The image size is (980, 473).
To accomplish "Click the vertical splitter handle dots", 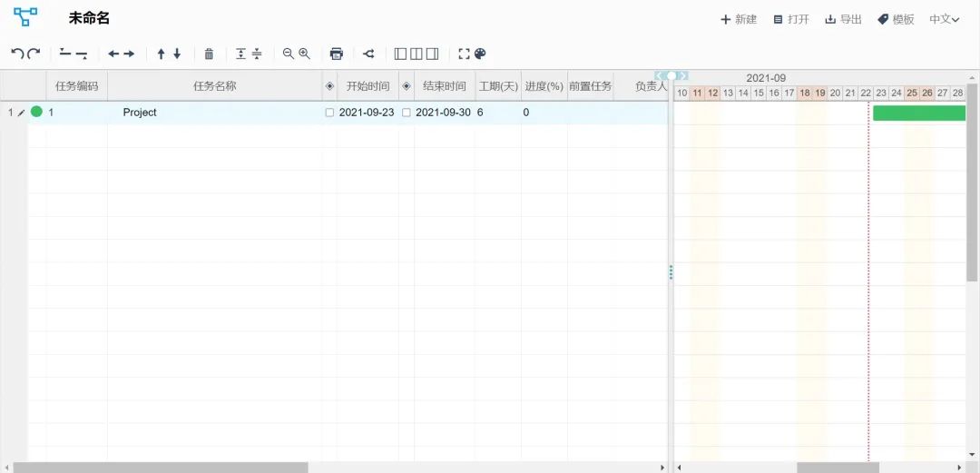I will pos(671,272).
